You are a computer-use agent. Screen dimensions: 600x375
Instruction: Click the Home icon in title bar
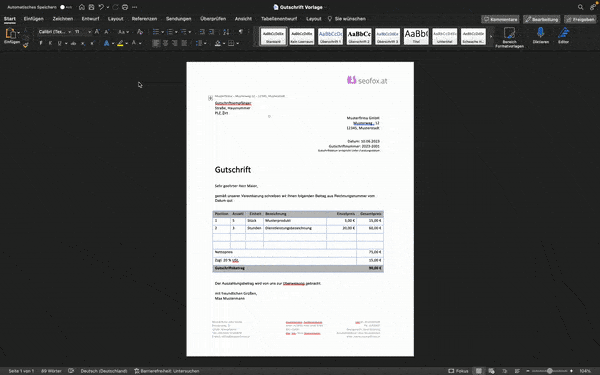pyautogui.click(x=82, y=7)
